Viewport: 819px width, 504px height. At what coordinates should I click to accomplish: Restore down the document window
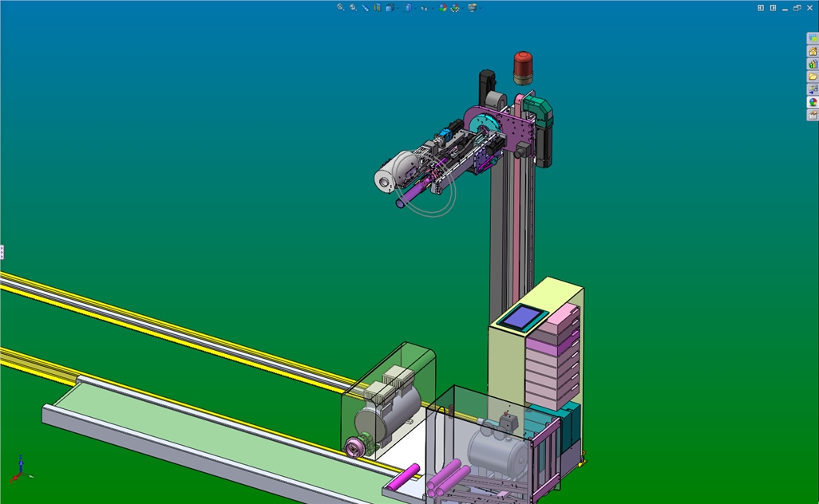pyautogui.click(x=797, y=8)
